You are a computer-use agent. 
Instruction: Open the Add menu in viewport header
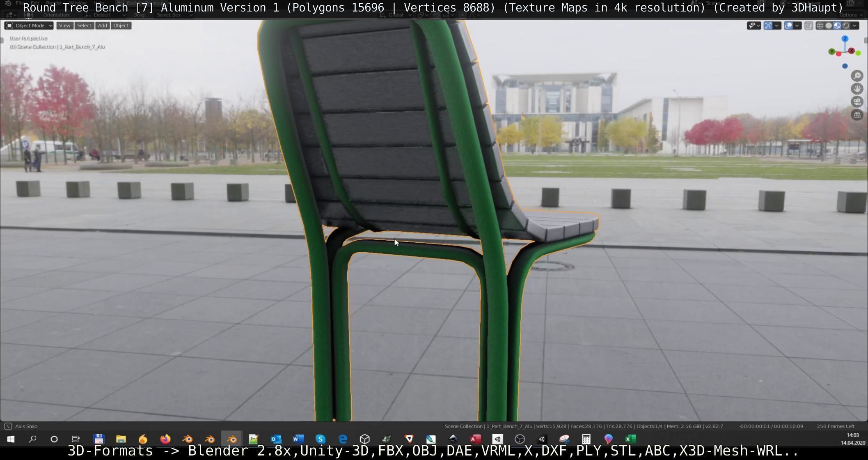click(x=102, y=25)
